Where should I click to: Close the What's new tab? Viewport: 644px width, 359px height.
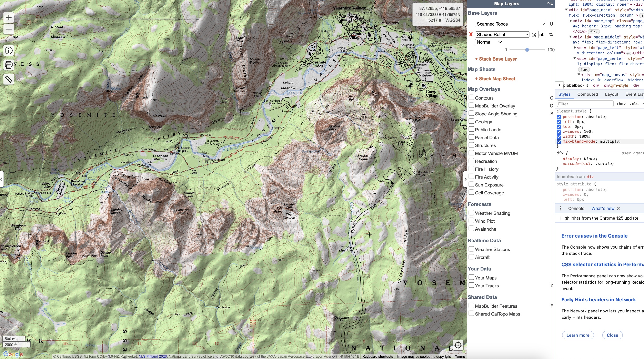(619, 208)
